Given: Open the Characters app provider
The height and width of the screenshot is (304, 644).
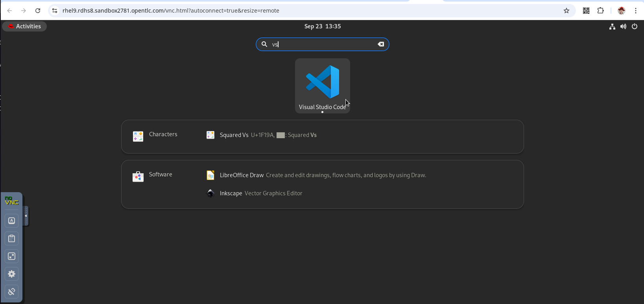Looking at the screenshot, I should [x=155, y=136].
